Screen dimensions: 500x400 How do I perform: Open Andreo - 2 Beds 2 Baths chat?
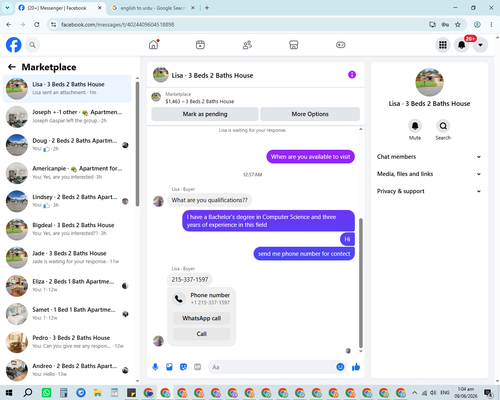tap(67, 370)
